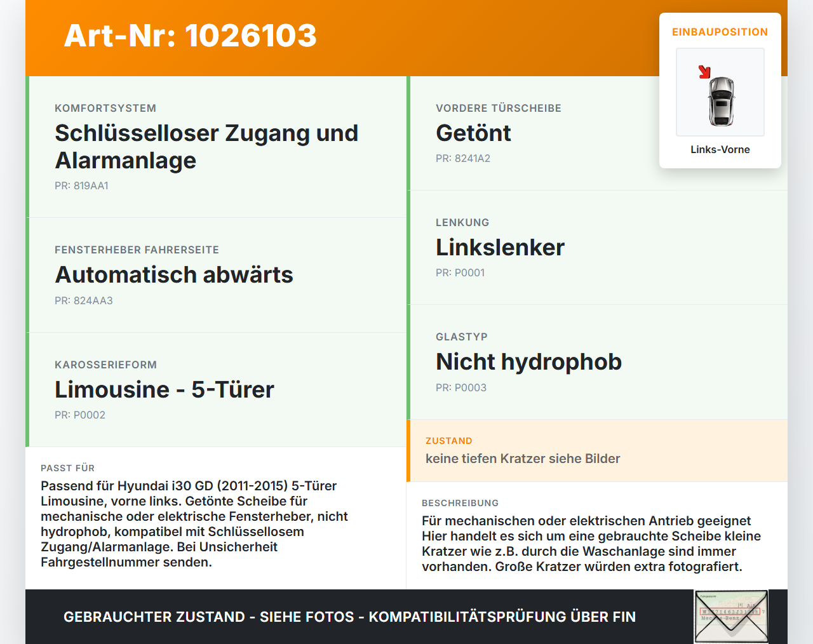Click the Zustand condition box
This screenshot has height=644, width=813.
[x=597, y=450]
